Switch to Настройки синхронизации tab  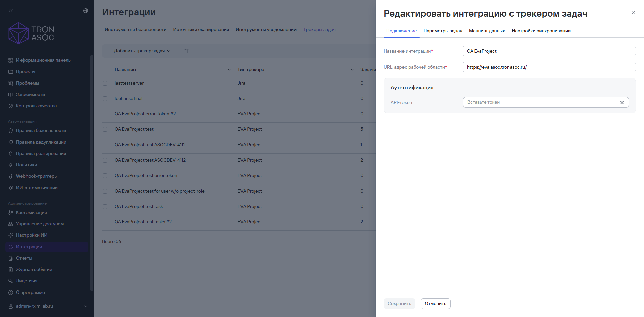541,31
